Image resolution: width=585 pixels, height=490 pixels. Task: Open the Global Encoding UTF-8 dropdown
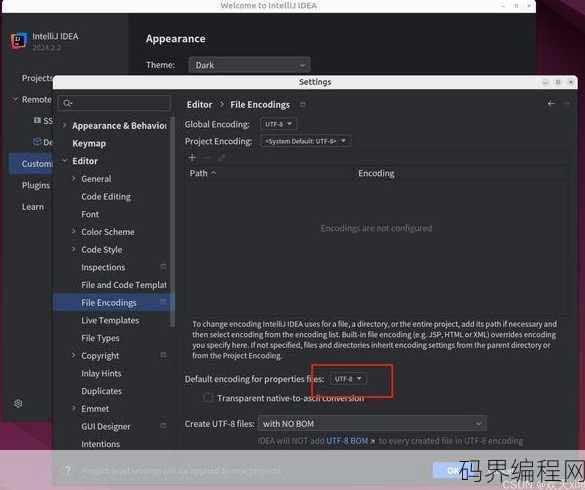[278, 124]
